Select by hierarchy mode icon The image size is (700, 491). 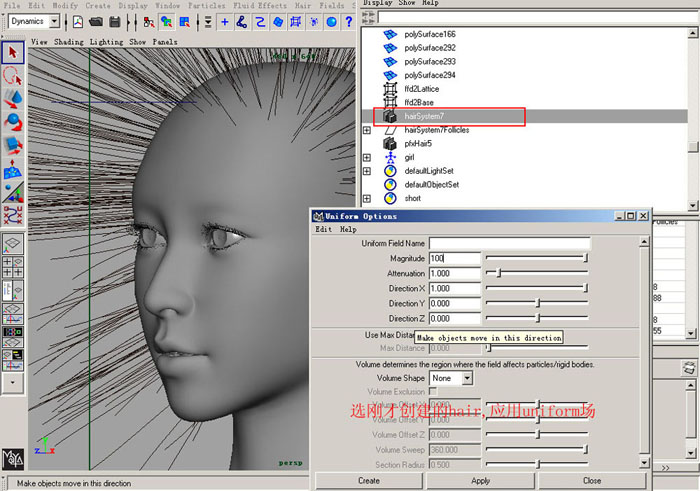point(149,21)
